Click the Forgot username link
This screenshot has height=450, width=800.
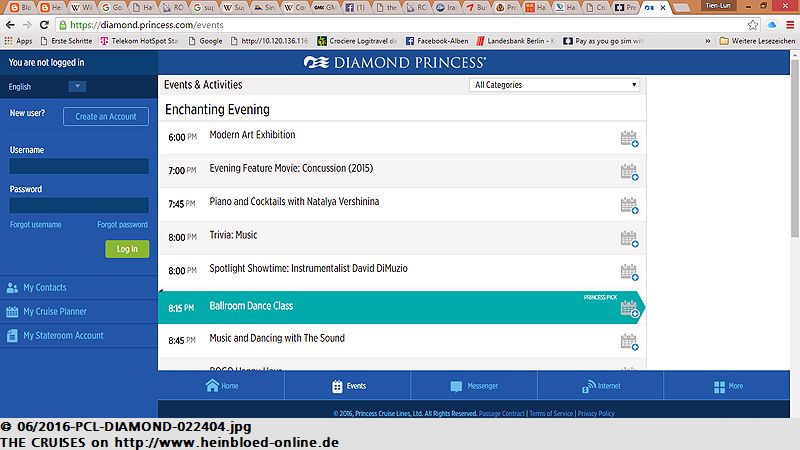tap(35, 224)
